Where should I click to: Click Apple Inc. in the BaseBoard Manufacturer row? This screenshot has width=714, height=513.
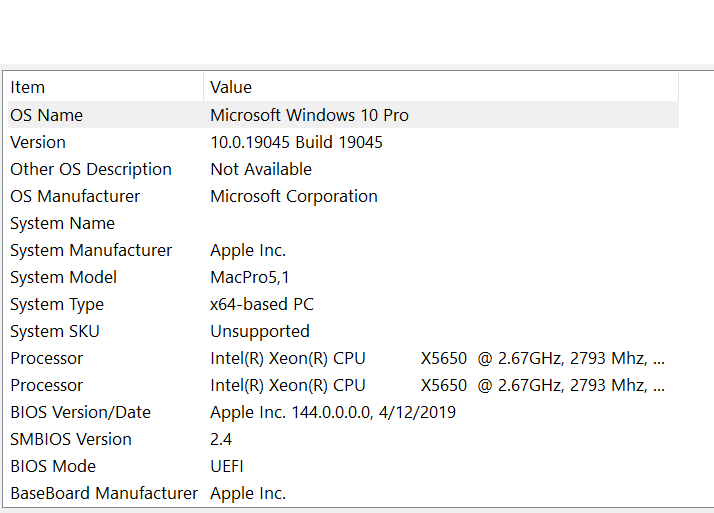248,493
